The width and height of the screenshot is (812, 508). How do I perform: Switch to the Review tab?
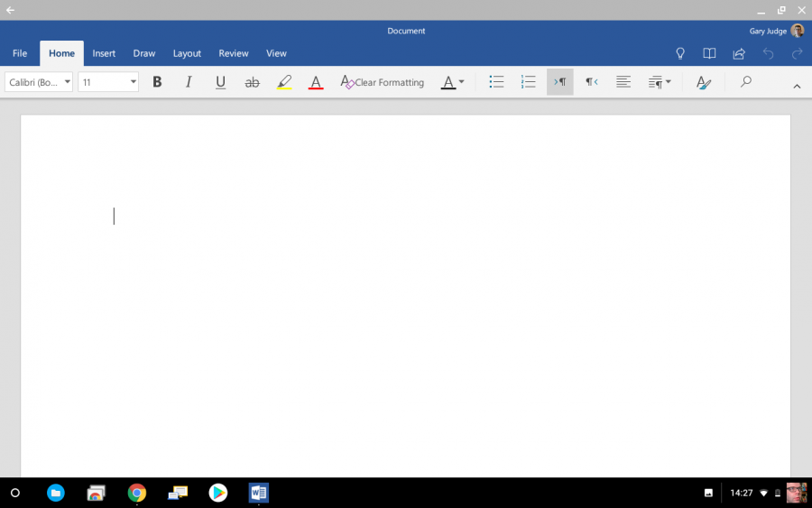click(234, 53)
